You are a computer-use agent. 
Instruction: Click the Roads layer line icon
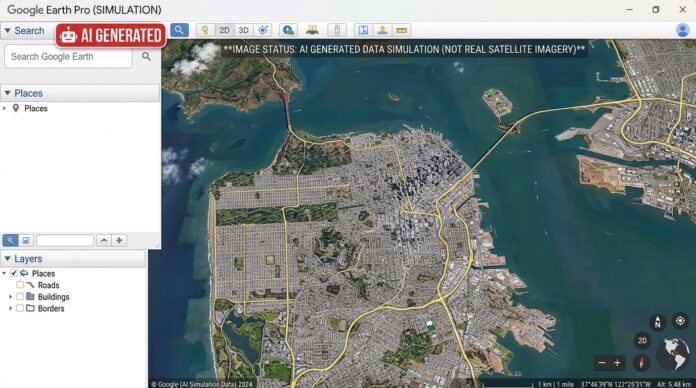[x=30, y=285]
